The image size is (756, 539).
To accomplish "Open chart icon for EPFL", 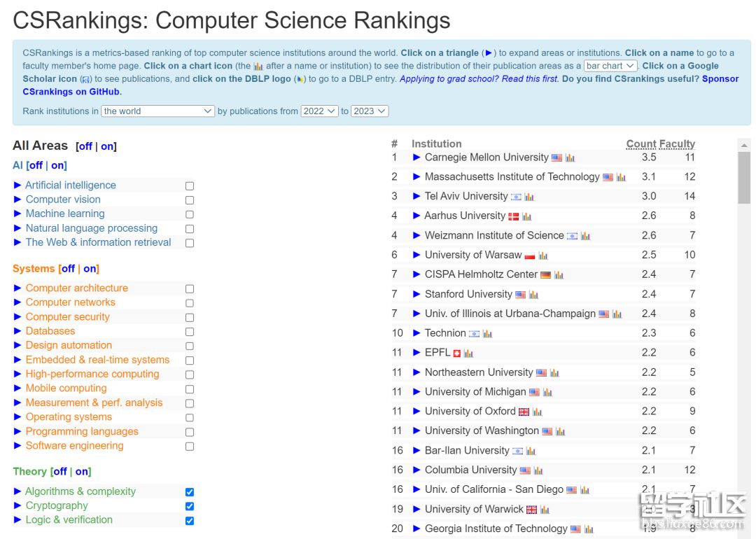I will tap(468, 353).
